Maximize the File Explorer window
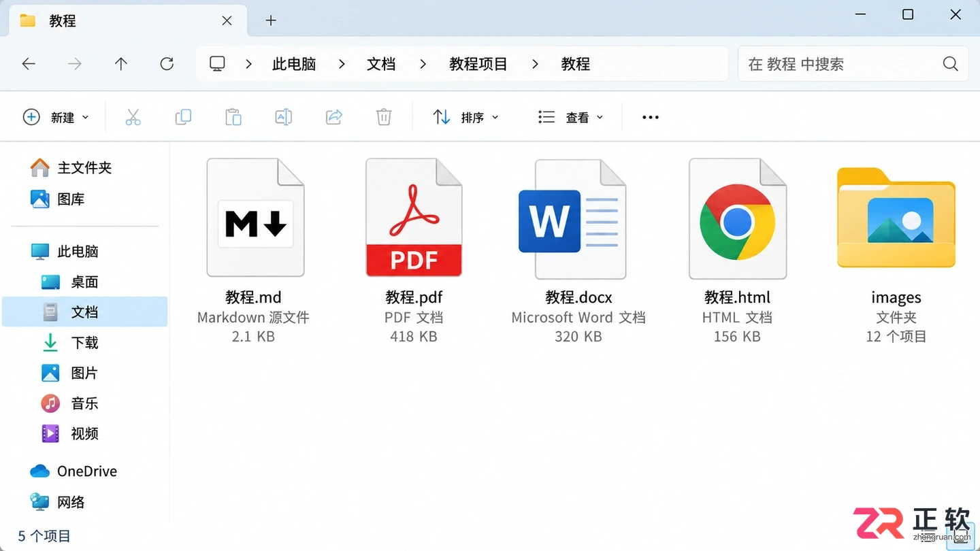Viewport: 980px width, 551px height. (x=908, y=14)
